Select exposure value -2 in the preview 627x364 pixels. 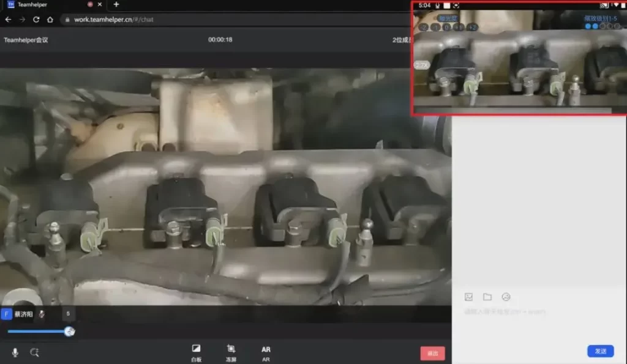tap(423, 27)
